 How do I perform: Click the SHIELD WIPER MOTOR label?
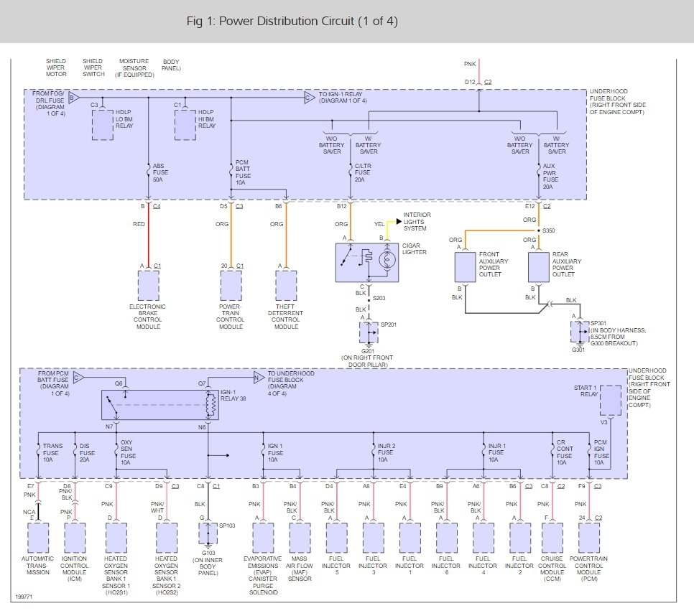56,67
